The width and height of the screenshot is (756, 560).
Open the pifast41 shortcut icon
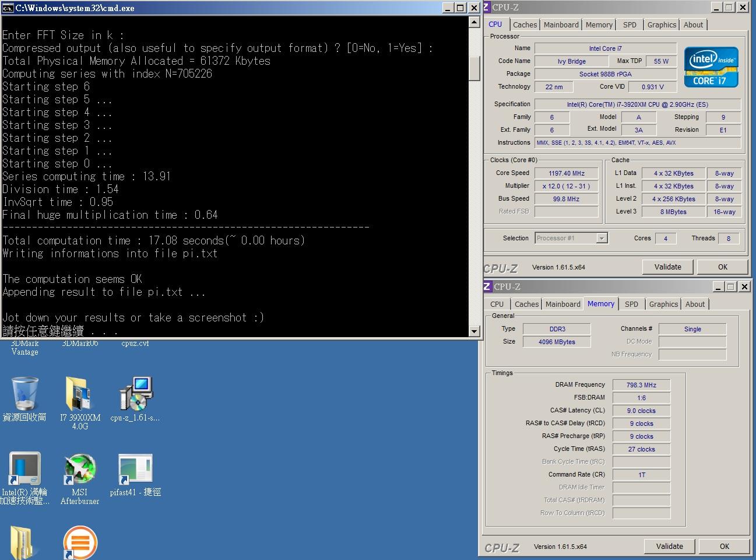point(135,474)
